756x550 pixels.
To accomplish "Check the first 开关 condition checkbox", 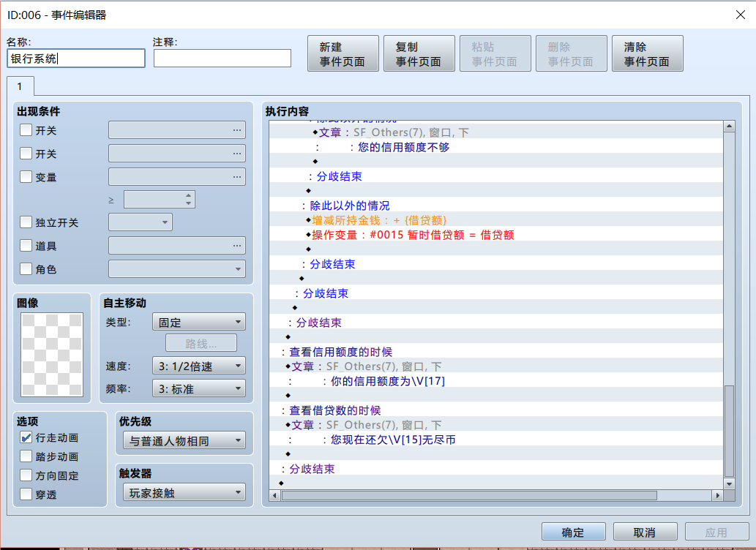I will pos(26,129).
